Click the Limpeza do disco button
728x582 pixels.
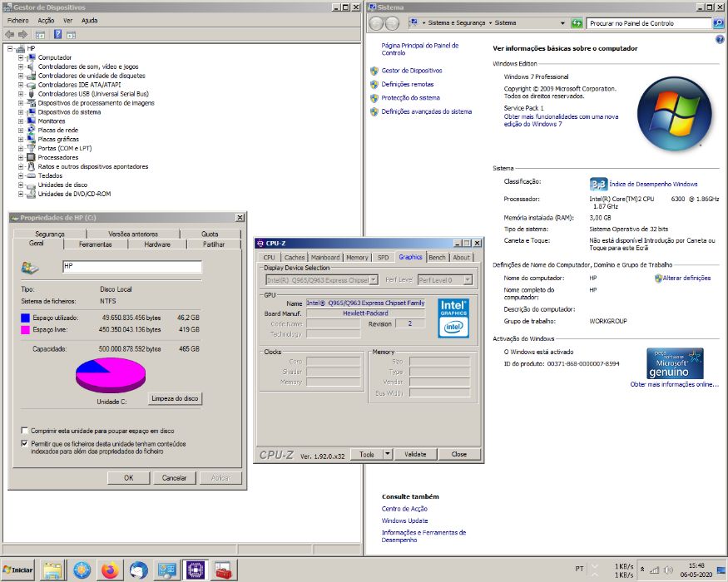175,398
